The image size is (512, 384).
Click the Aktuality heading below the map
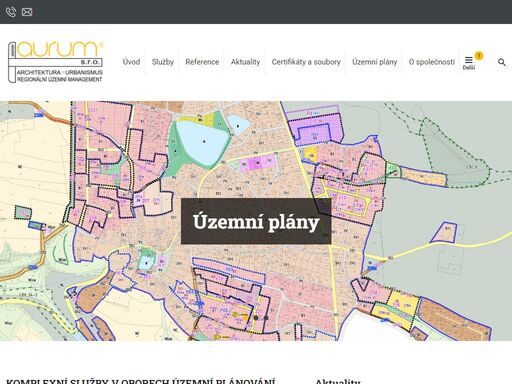(x=338, y=381)
